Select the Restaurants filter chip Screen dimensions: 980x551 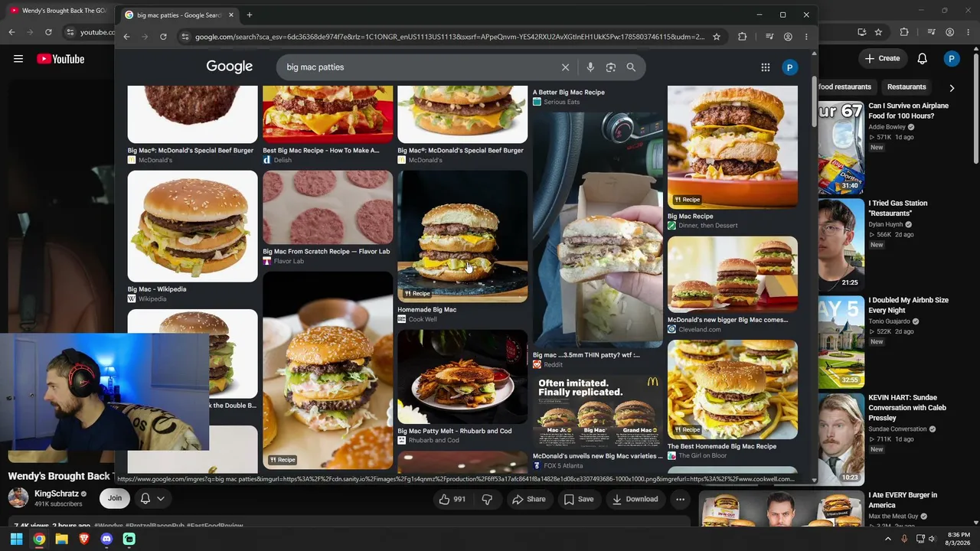coord(906,87)
